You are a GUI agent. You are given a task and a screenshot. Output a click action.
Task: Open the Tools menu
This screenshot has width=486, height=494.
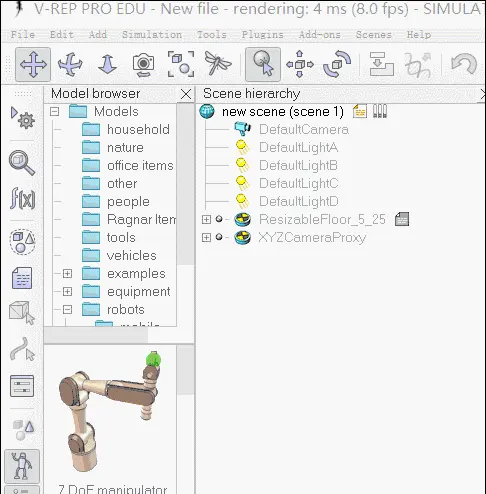(x=212, y=35)
